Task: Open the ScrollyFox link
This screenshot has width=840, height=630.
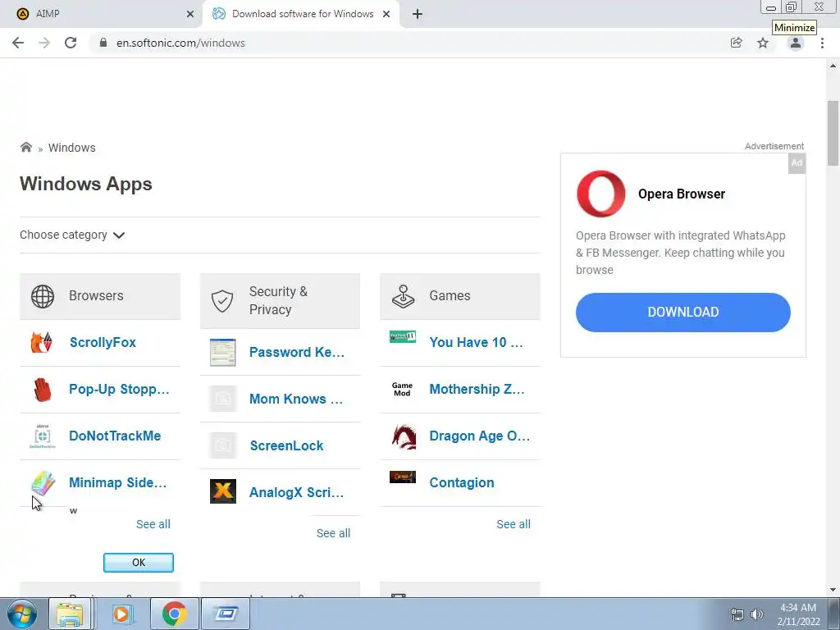Action: 103,342
